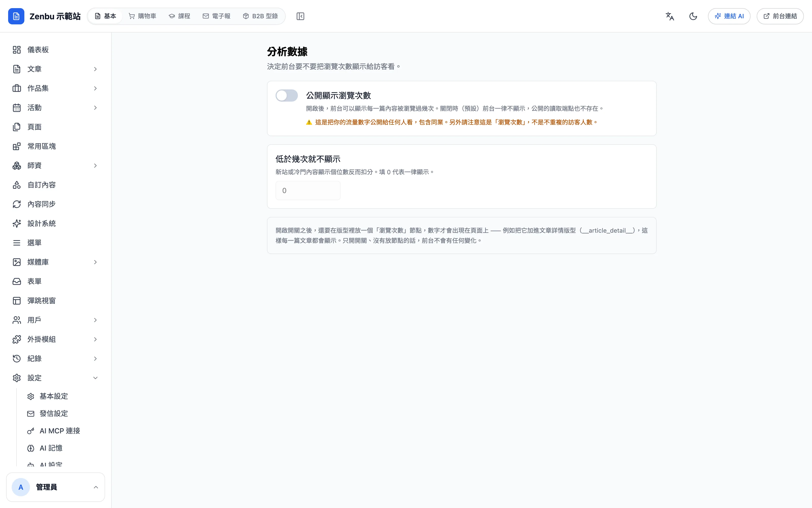Expand the 用戶 sidebar group
The height and width of the screenshot is (508, 812).
[x=55, y=320]
